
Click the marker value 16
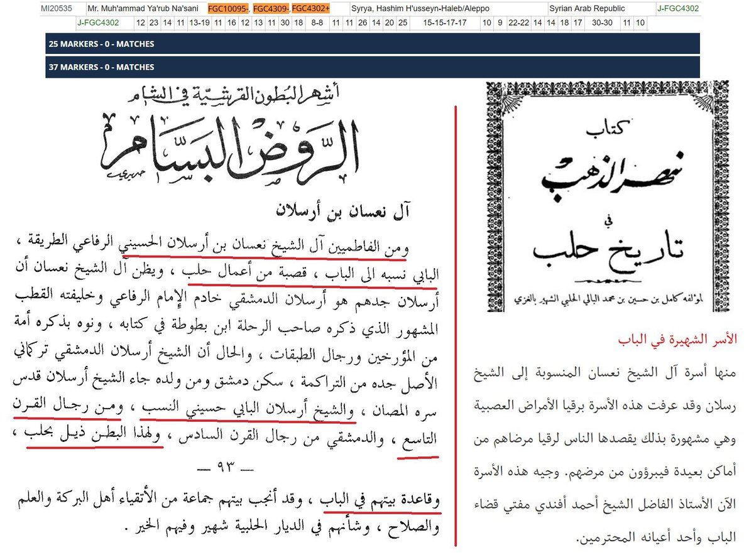232,22
